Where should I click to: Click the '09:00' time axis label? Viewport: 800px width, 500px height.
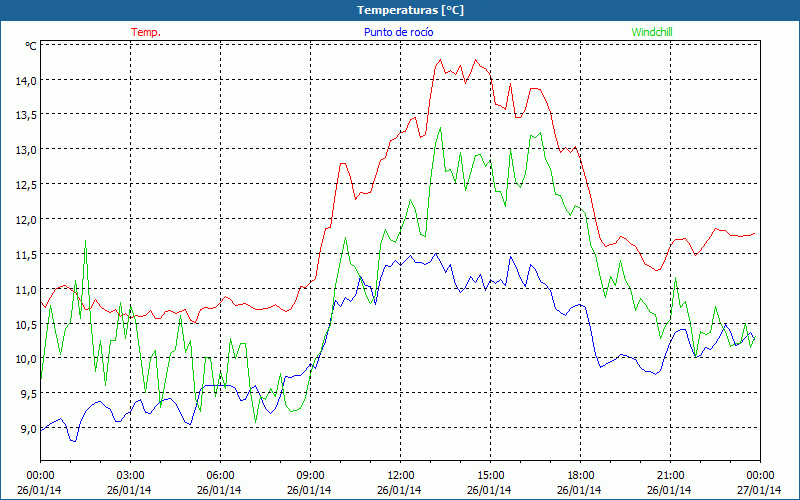[310, 475]
